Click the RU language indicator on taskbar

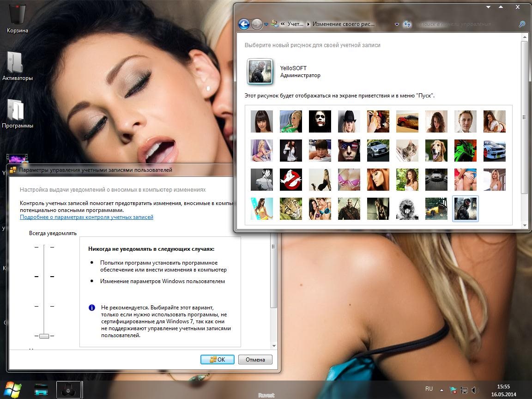tap(429, 389)
